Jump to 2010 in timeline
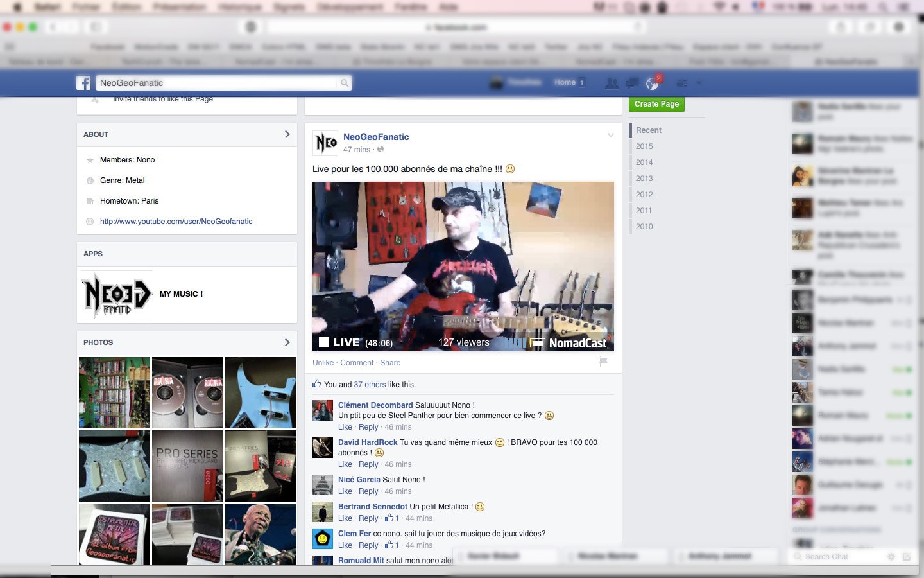 (644, 227)
